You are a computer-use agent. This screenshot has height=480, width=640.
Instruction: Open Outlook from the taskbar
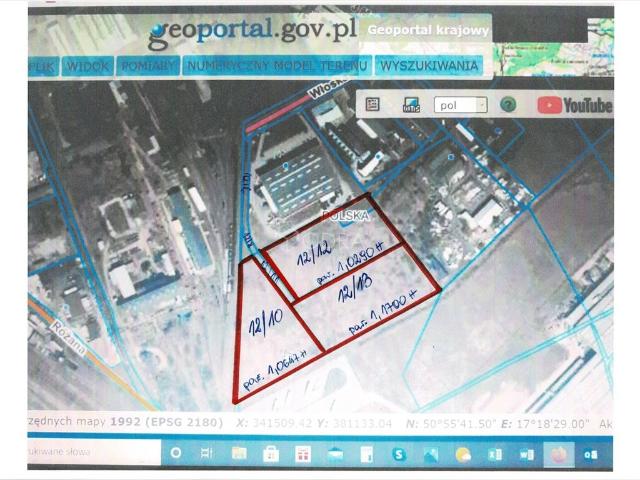tap(591, 454)
